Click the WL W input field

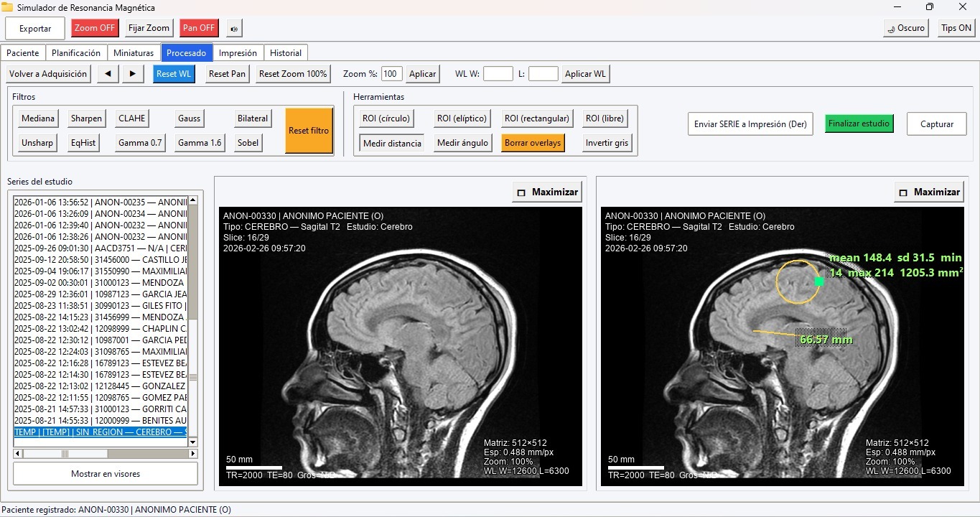498,74
